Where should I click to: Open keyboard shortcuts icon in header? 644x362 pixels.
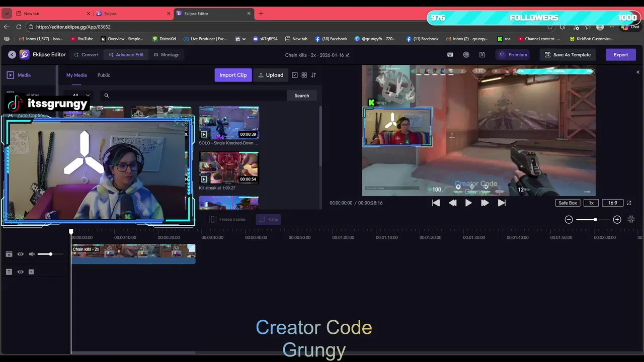[450, 55]
